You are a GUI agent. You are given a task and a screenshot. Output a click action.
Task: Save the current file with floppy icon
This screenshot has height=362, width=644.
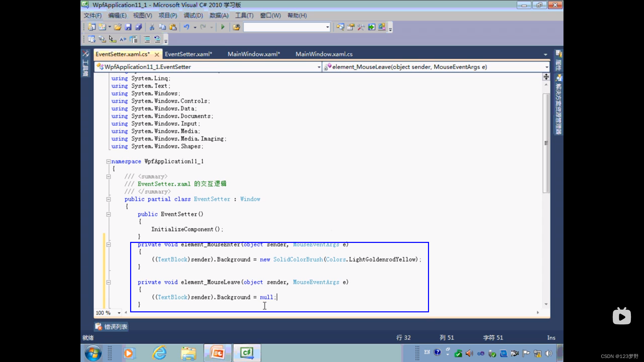pyautogui.click(x=128, y=27)
